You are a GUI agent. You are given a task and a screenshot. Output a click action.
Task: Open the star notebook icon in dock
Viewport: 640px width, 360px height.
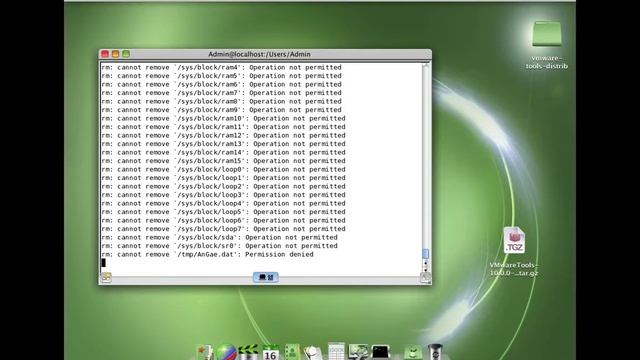click(x=205, y=352)
